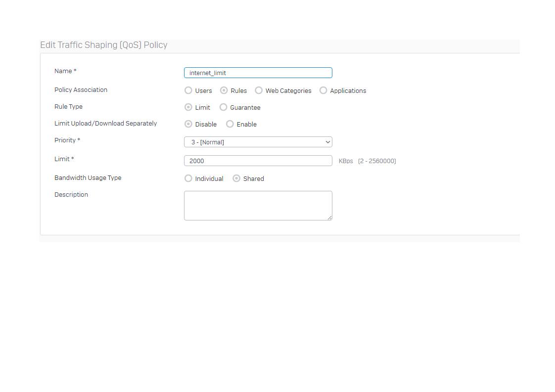Click the Limit Upload/Download Separately label
Viewport: 555px width, 392px height.
tap(105, 124)
